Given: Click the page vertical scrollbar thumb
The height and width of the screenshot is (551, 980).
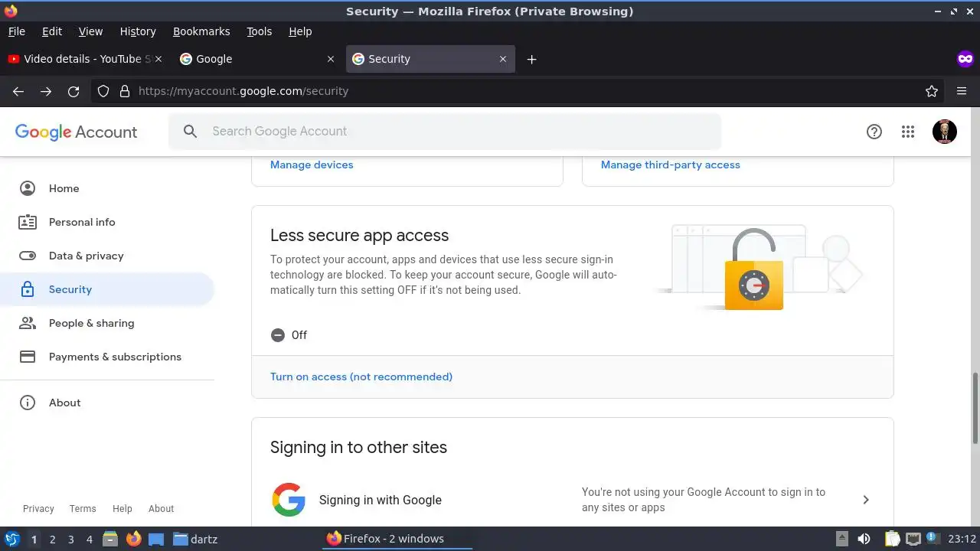Looking at the screenshot, I should [975, 407].
